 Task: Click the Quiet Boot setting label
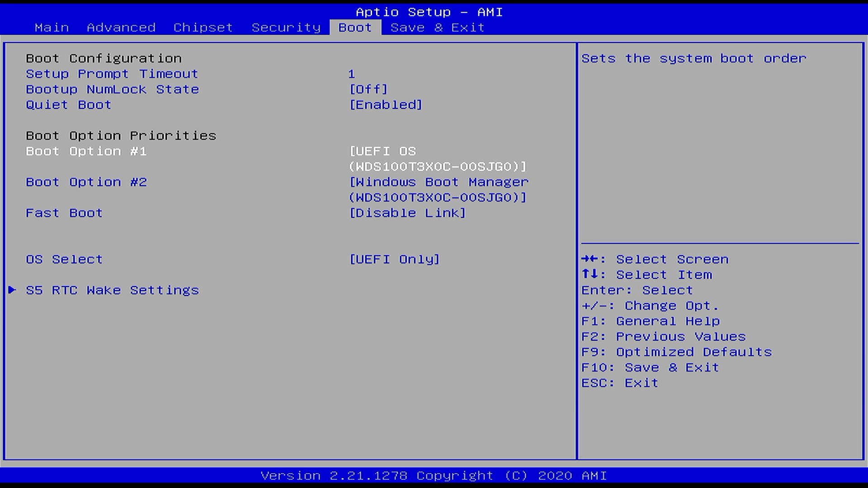point(68,105)
